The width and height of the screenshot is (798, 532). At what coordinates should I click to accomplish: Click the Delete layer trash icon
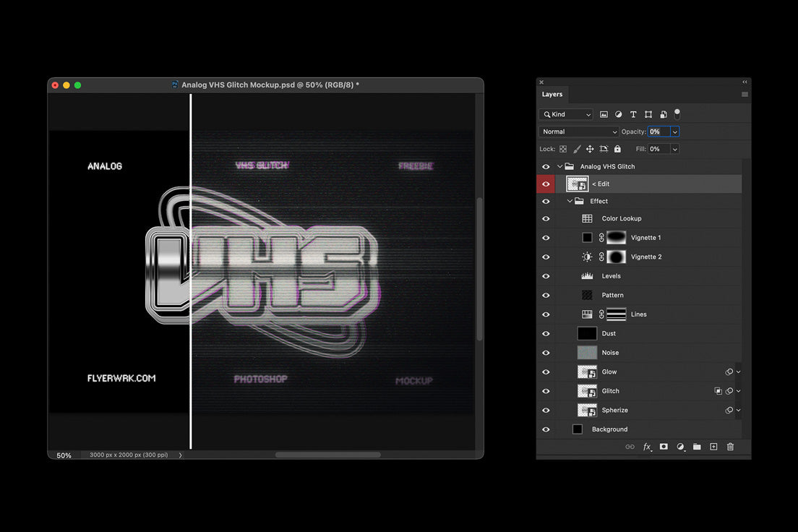pyautogui.click(x=730, y=447)
